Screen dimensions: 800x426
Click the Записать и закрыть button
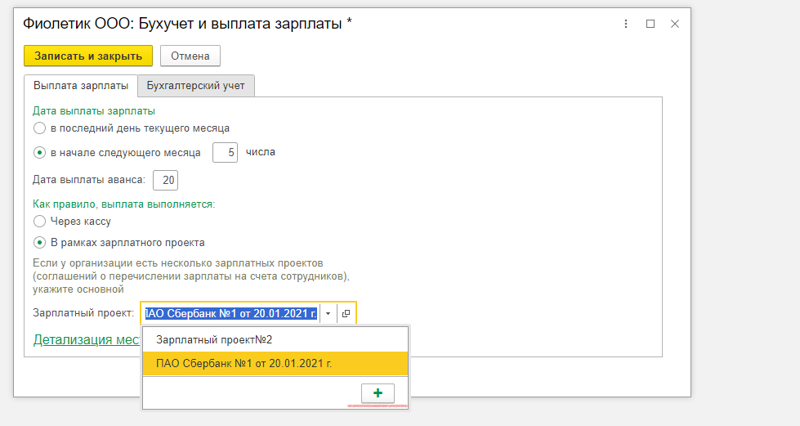tap(88, 56)
